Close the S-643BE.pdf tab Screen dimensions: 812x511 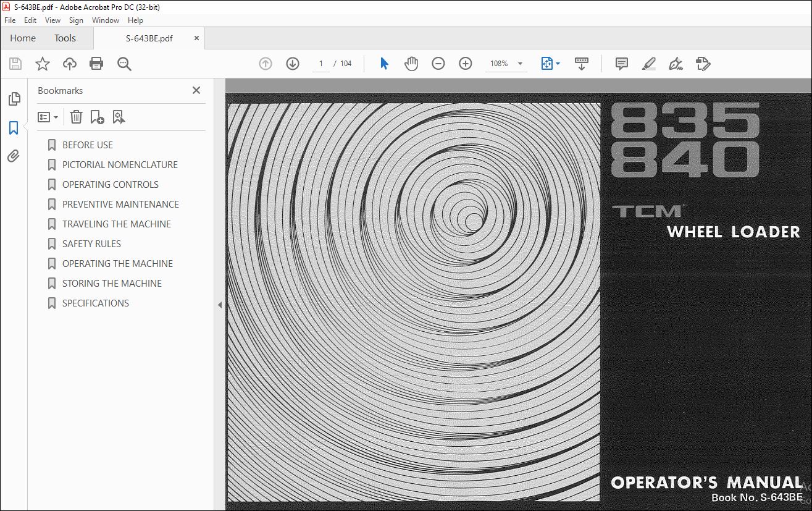[196, 38]
